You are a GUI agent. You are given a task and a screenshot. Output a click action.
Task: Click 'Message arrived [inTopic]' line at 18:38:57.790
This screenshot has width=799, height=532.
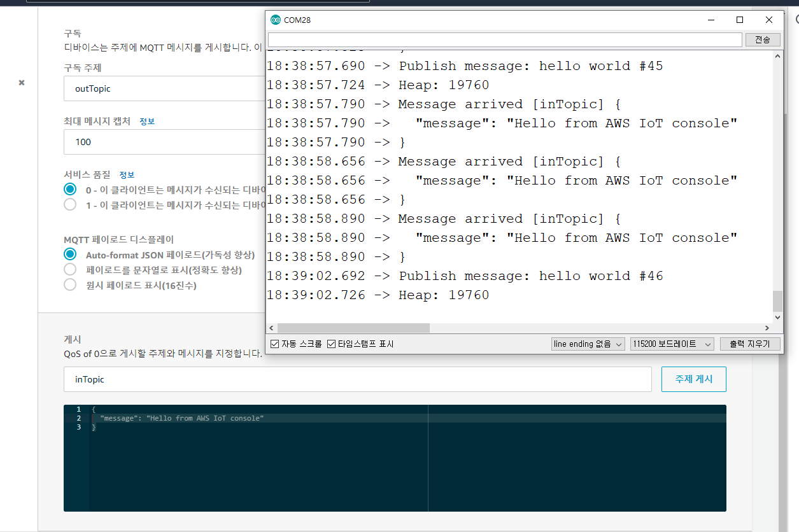click(444, 104)
